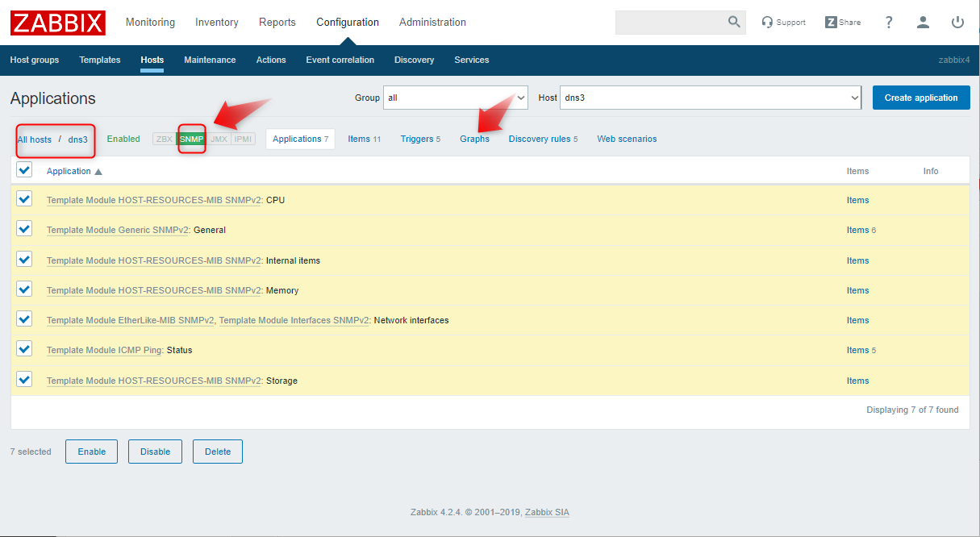The height and width of the screenshot is (537, 980).
Task: Open the Inventory menu
Action: pyautogui.click(x=217, y=23)
